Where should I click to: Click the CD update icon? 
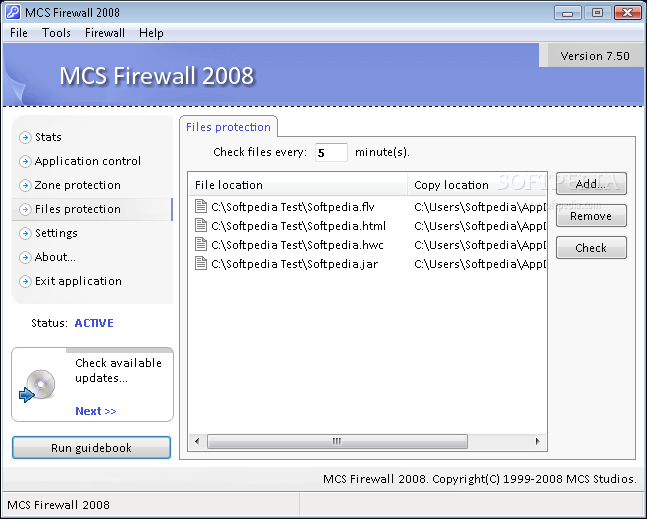[38, 386]
